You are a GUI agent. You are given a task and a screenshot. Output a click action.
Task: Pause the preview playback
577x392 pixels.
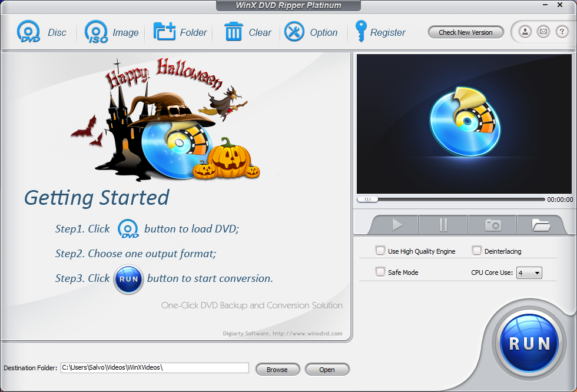point(443,225)
